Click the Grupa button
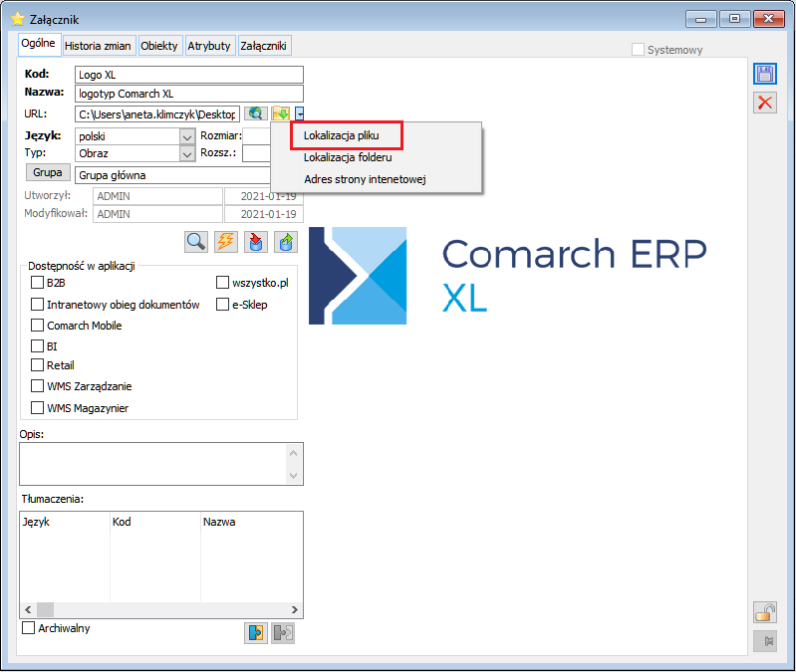This screenshot has height=672, width=796. tap(47, 172)
